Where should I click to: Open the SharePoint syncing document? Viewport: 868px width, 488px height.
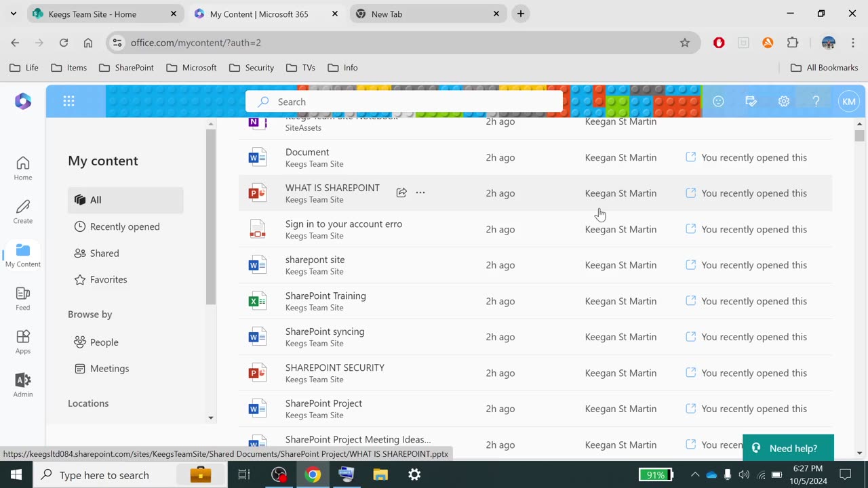[x=325, y=331]
